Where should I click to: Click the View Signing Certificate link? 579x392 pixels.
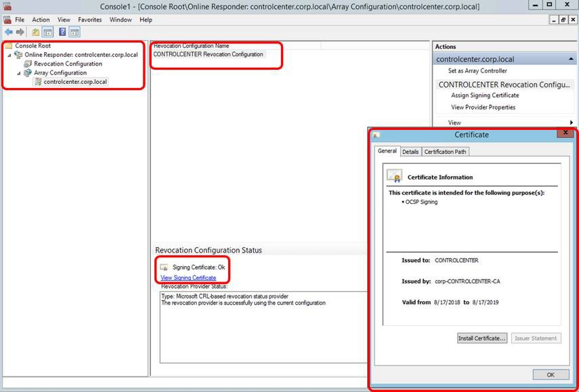click(x=188, y=278)
